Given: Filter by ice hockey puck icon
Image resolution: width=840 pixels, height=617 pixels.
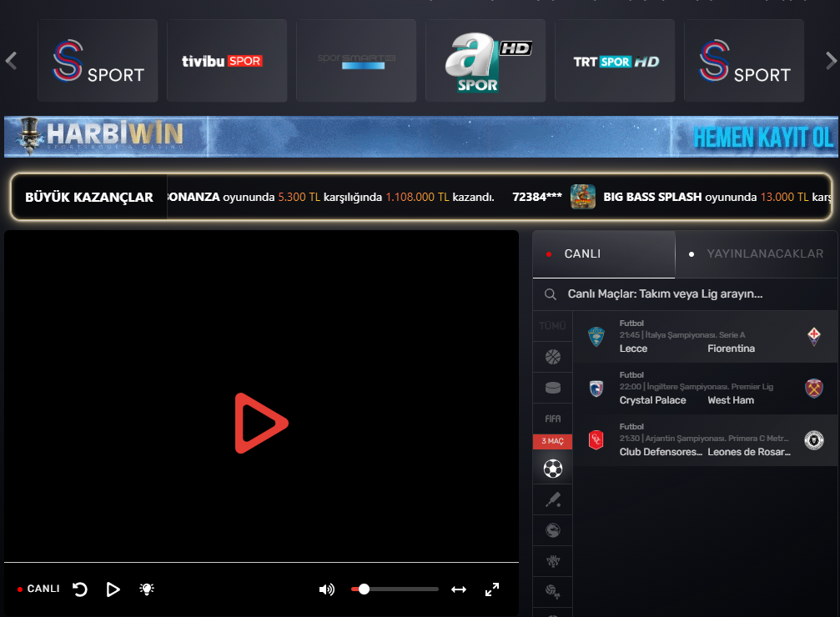Looking at the screenshot, I should (x=553, y=387).
